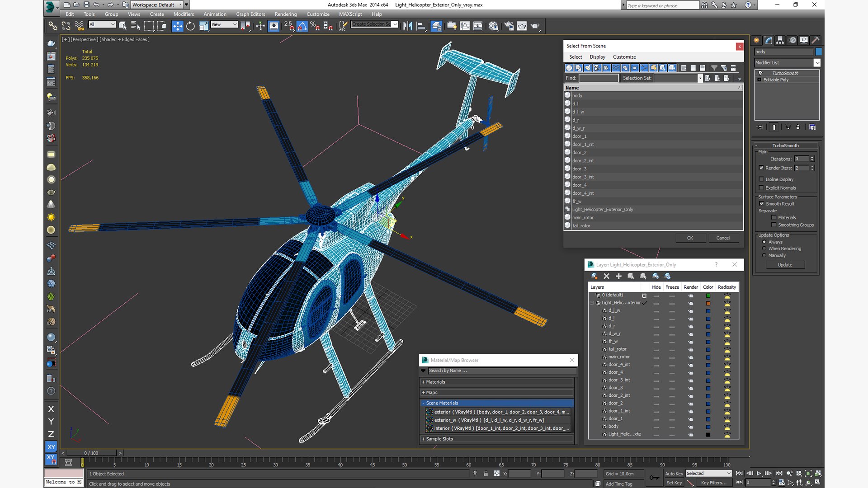Click the body object color swatch
The image size is (868, 488).
(x=818, y=52)
